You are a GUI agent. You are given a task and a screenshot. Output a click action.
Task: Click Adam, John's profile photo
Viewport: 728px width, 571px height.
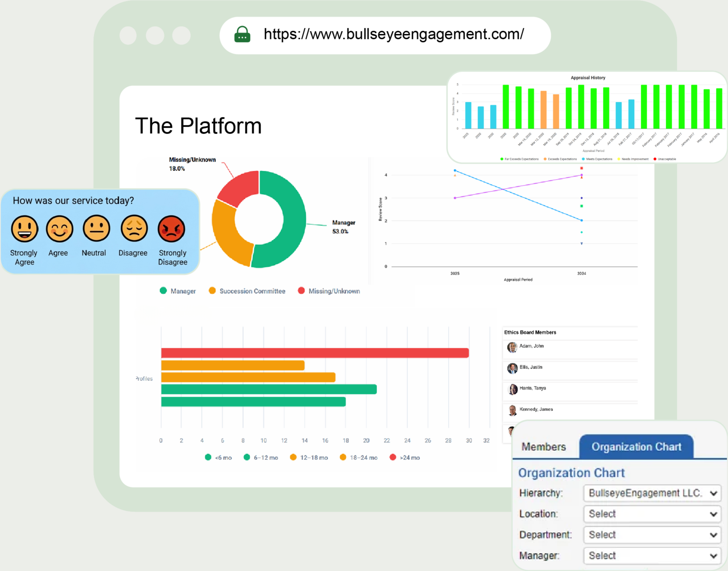[512, 347]
